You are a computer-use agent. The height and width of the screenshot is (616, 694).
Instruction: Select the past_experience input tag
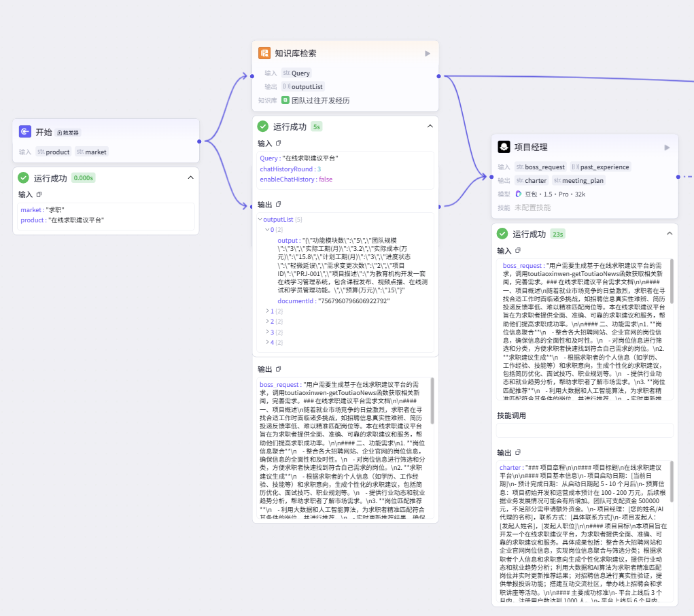coord(601,167)
